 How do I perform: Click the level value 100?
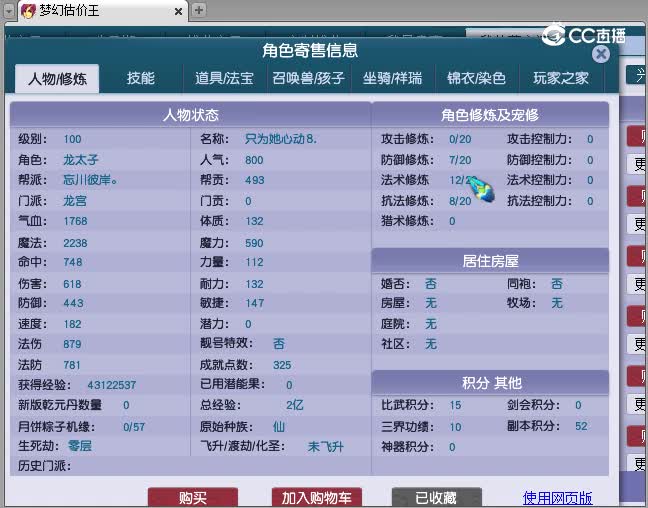click(72, 139)
